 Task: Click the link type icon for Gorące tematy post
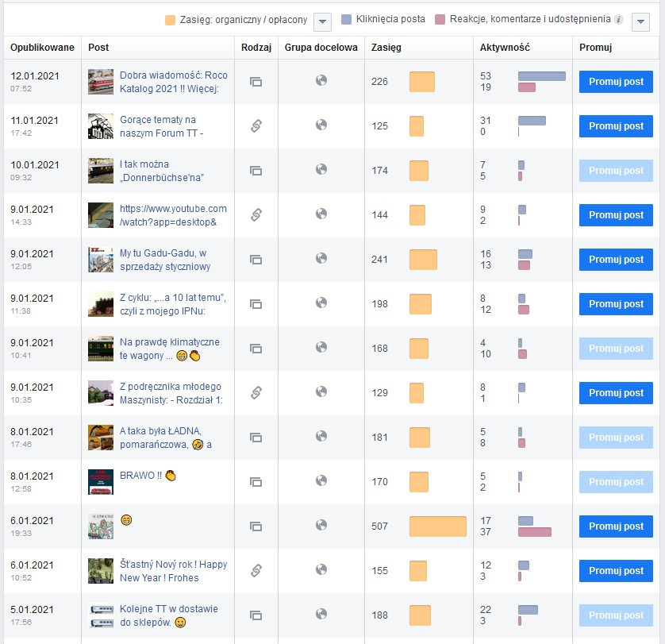256,125
